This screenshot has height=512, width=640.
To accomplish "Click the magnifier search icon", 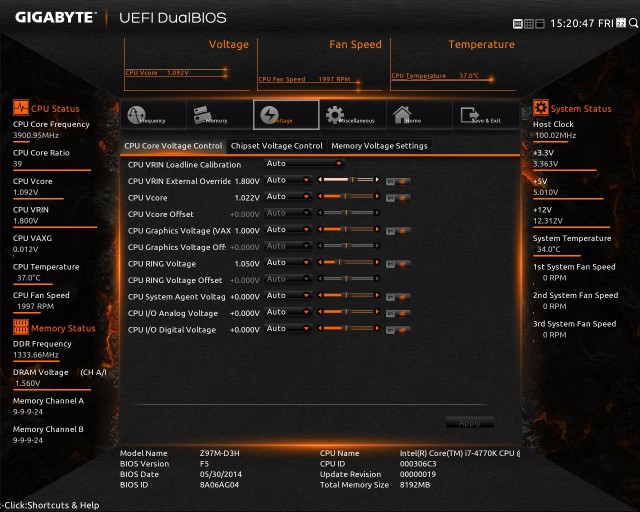I will (633, 23).
